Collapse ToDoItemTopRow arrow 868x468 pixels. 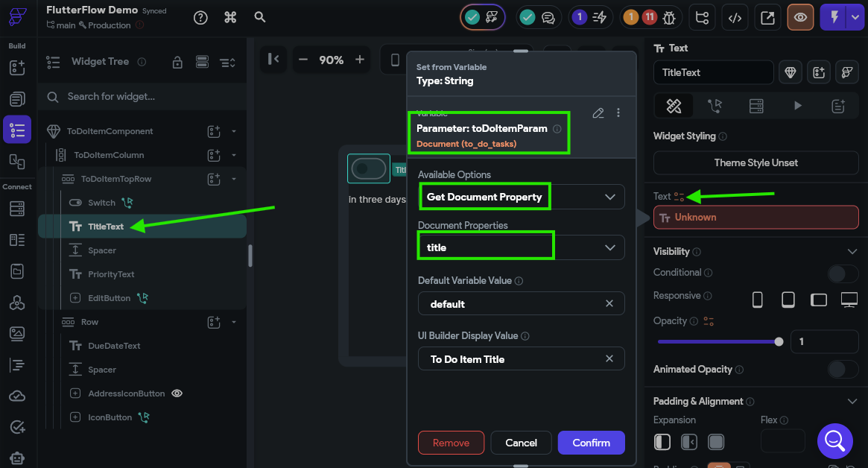pyautogui.click(x=234, y=179)
